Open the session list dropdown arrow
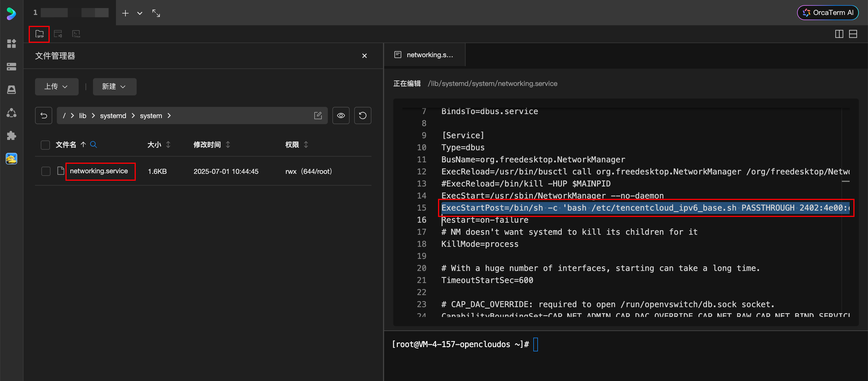Viewport: 868px width, 381px height. (x=140, y=13)
